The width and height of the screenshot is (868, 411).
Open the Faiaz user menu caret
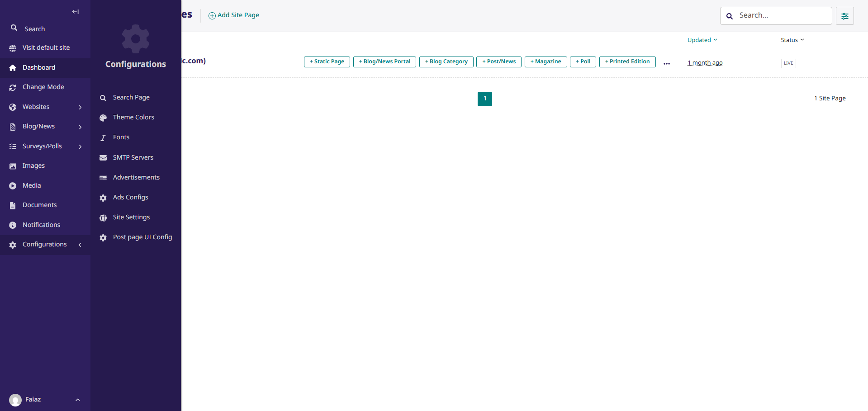pyautogui.click(x=78, y=400)
